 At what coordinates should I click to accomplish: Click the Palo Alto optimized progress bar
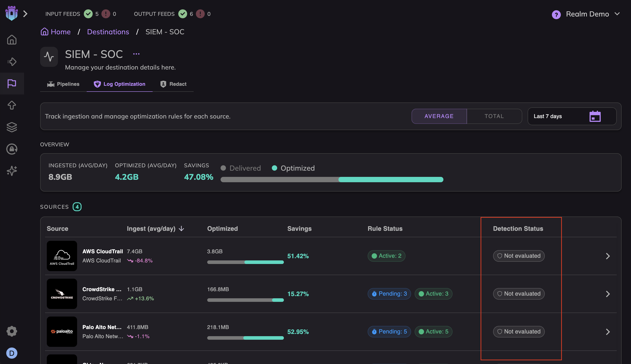click(246, 338)
